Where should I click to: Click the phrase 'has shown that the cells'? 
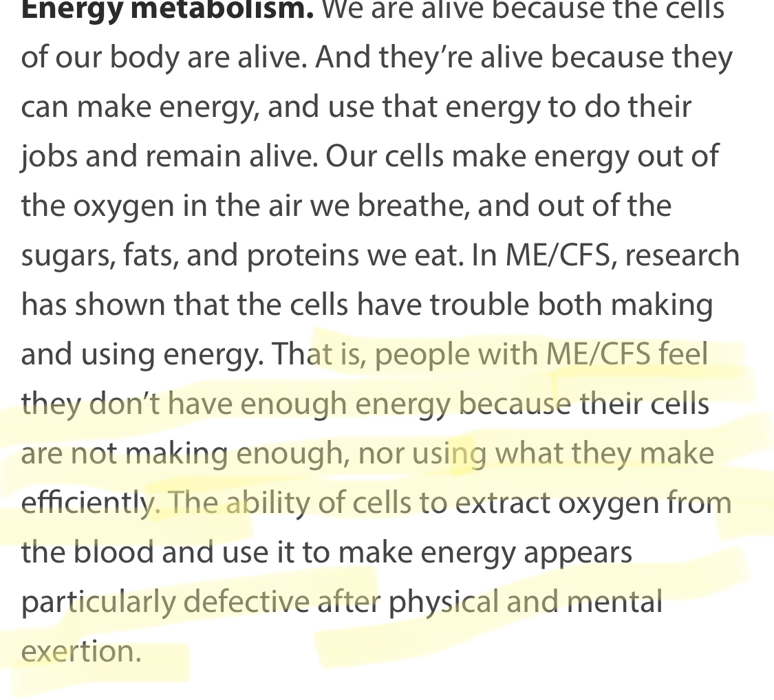184,305
